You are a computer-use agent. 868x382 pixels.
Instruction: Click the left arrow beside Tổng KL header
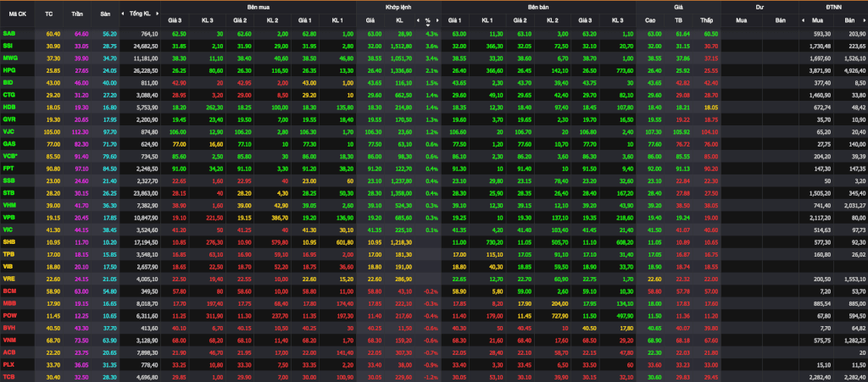click(x=125, y=14)
